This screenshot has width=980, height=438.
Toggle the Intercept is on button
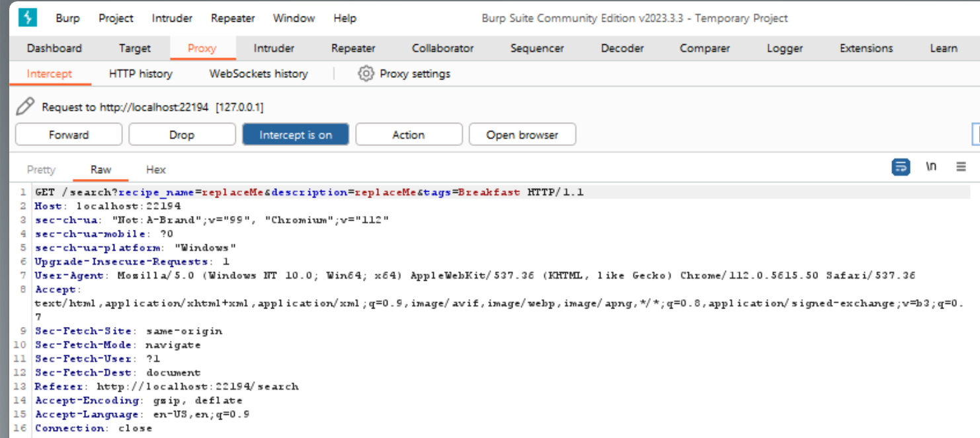(x=296, y=135)
